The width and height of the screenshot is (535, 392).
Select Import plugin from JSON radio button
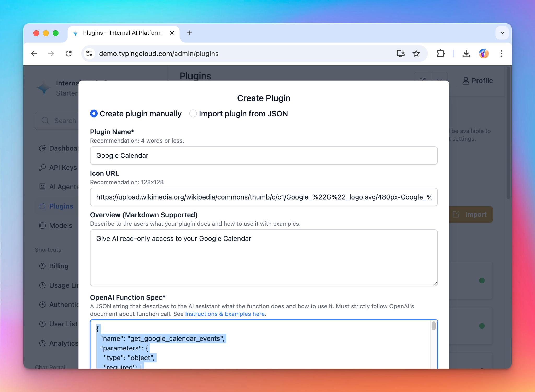point(193,114)
